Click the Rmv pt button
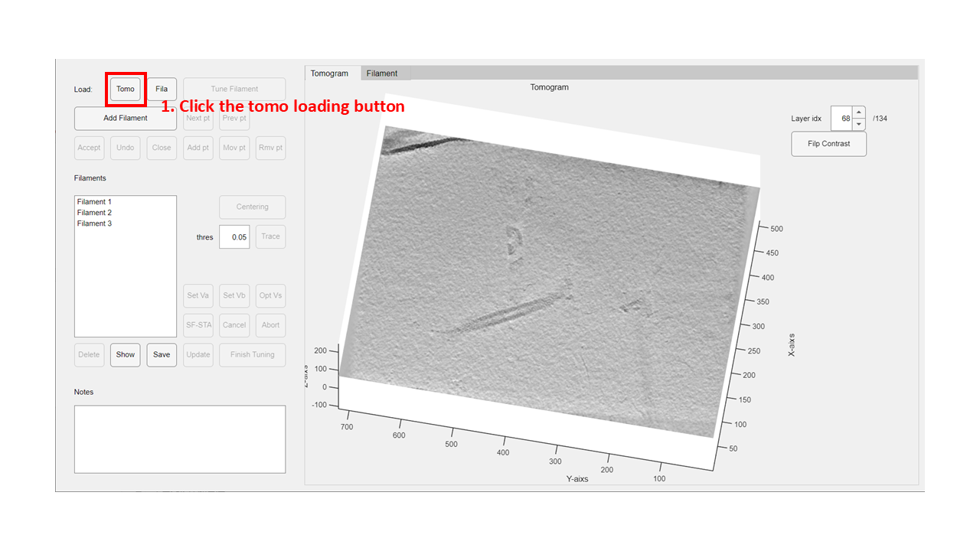980x551 pixels. (x=270, y=148)
